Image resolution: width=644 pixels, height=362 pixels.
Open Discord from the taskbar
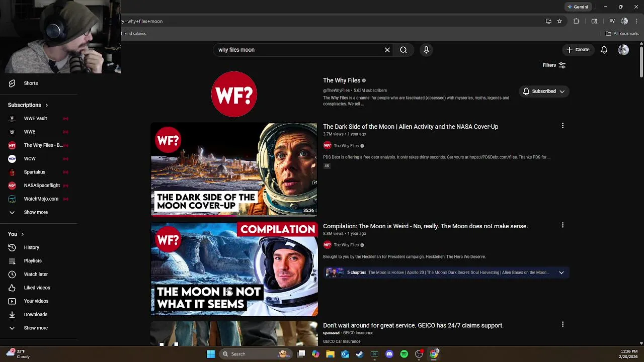point(389,354)
